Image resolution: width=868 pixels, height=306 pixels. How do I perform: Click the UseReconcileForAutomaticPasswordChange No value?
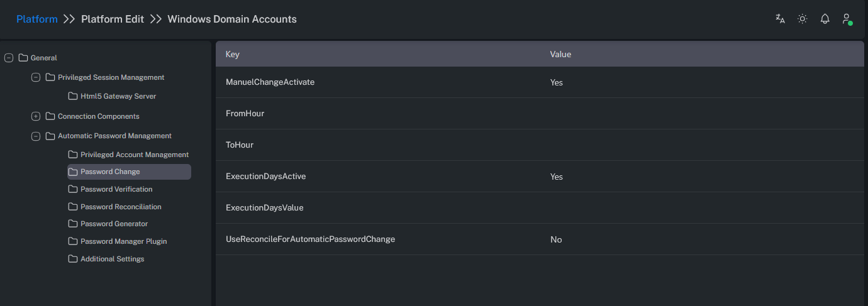(555, 239)
